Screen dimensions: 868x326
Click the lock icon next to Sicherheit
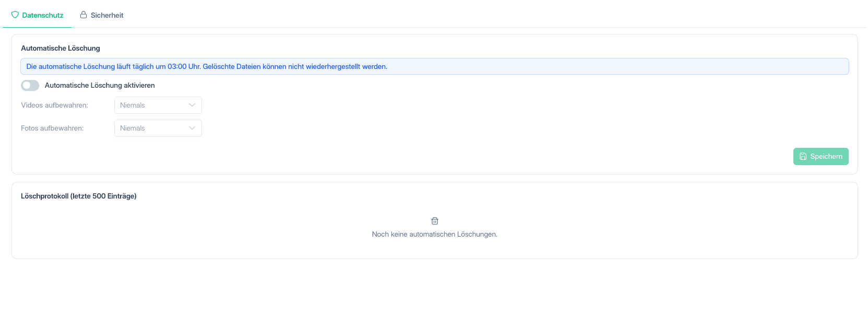(x=84, y=15)
